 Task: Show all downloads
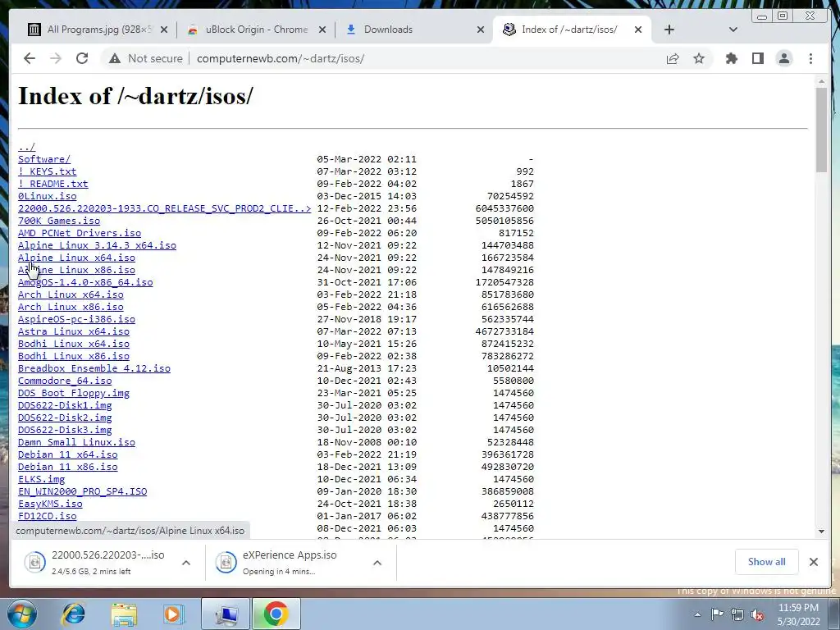(767, 562)
